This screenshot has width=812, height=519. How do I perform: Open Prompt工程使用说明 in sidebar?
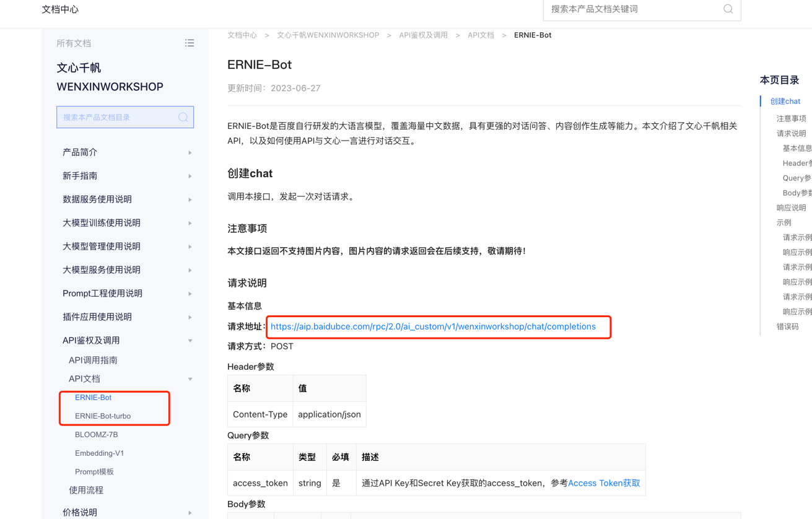[x=102, y=294]
